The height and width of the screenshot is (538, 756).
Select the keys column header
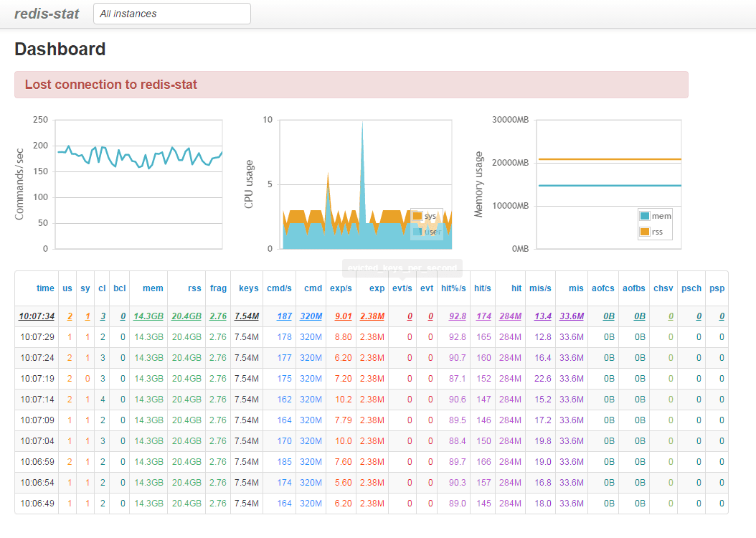(248, 288)
